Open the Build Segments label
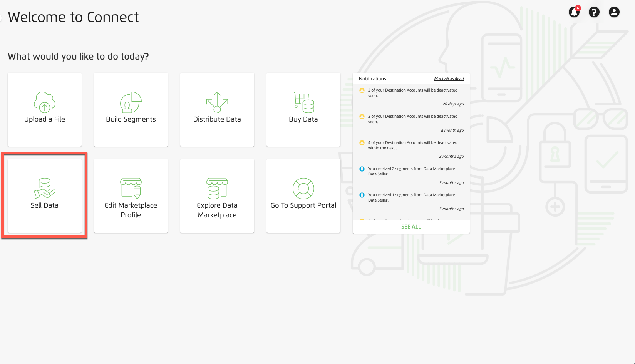The width and height of the screenshot is (635, 364). pos(131,119)
